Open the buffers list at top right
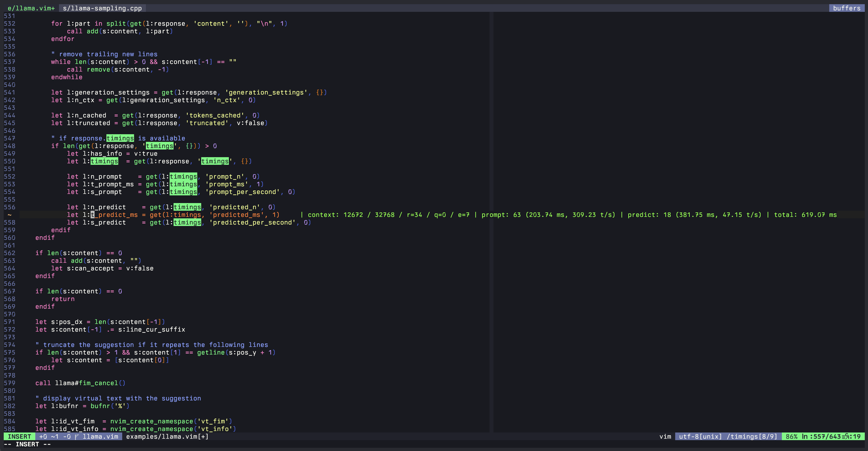This screenshot has height=451, width=868. tap(847, 8)
